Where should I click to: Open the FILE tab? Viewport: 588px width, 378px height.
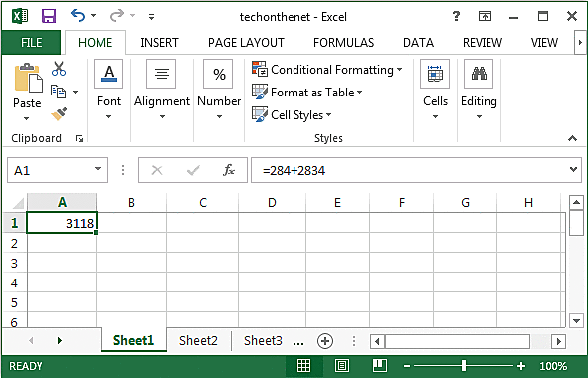click(31, 43)
